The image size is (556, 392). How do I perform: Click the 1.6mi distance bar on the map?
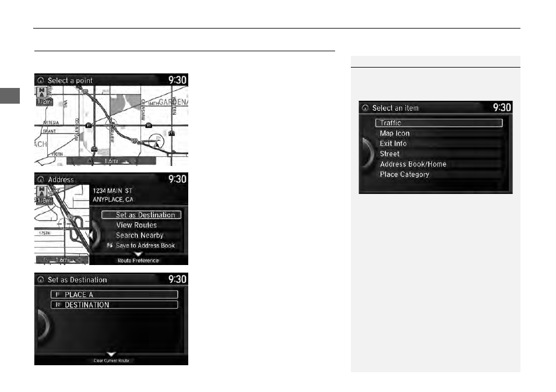111,161
